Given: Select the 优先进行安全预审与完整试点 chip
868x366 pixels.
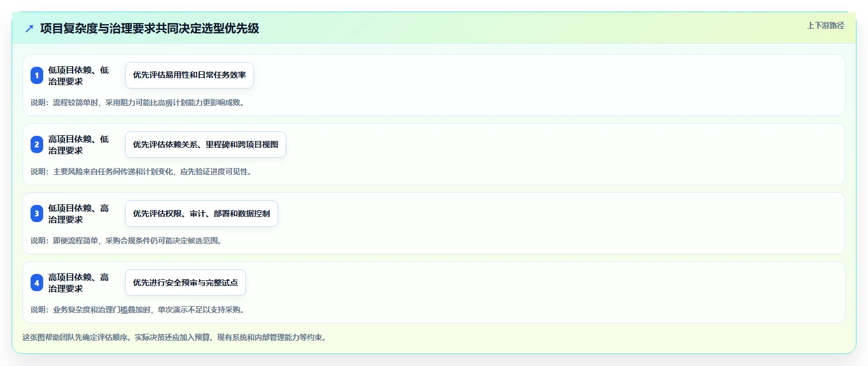Looking at the screenshot, I should (x=185, y=283).
